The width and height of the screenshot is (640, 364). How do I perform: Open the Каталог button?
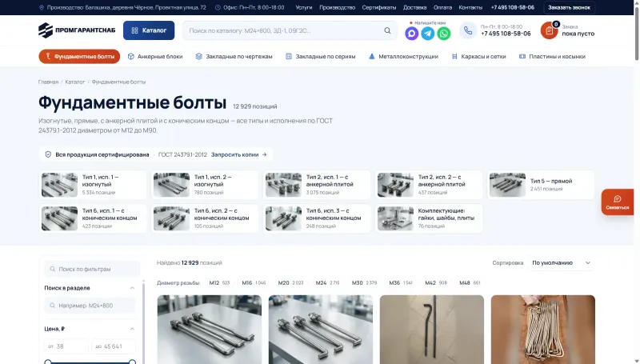point(149,30)
